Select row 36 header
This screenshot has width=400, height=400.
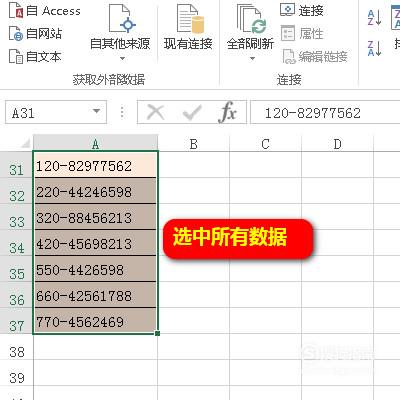[x=17, y=295]
